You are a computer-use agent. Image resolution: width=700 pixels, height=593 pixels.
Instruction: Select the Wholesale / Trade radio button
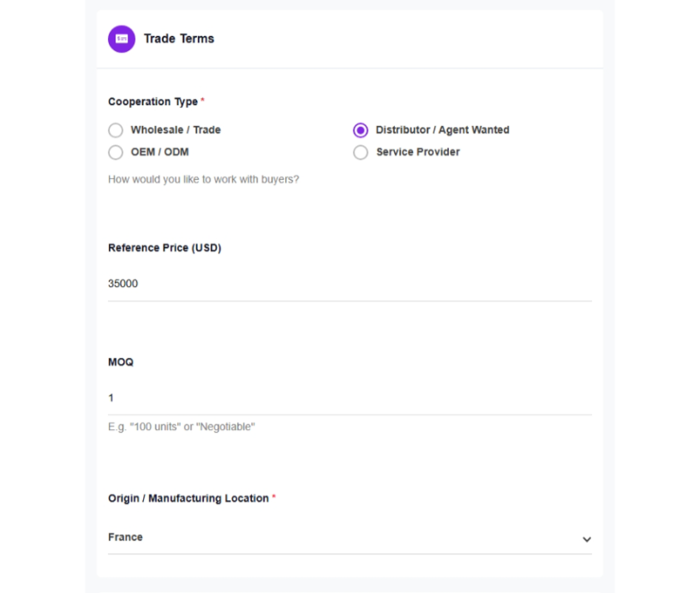coord(116,130)
